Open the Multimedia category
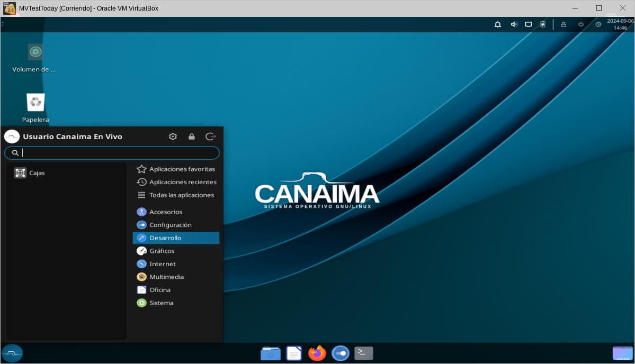 click(x=176, y=277)
